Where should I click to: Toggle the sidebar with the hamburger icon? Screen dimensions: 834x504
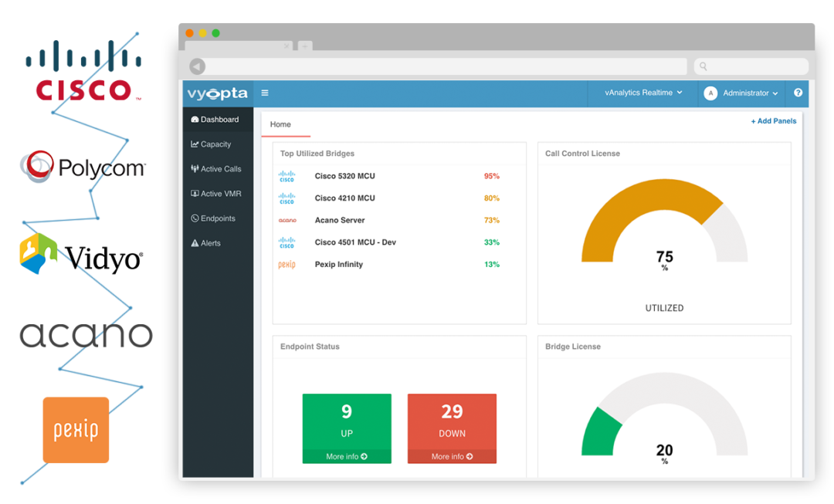point(264,93)
